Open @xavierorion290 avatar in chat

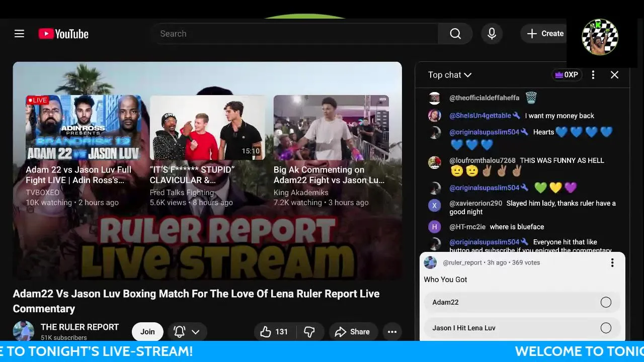coord(434,205)
